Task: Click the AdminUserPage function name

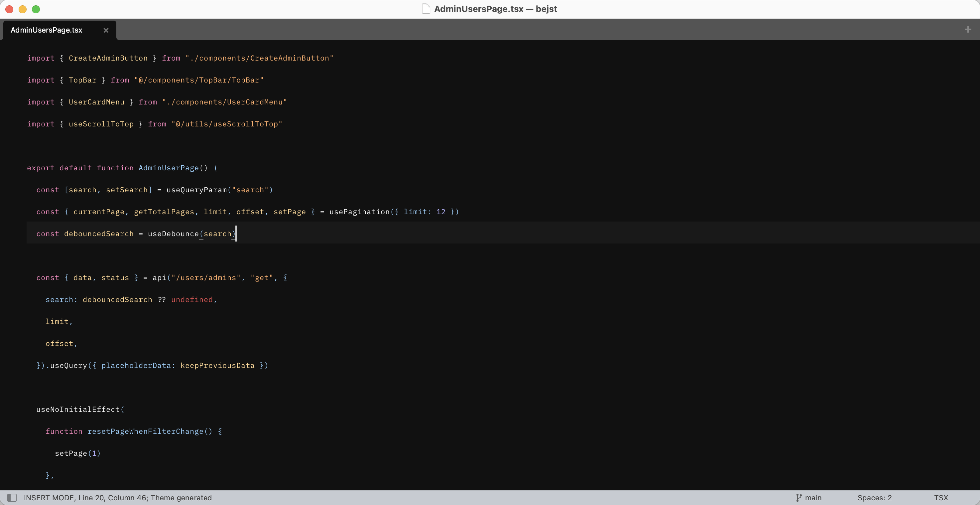Action: [x=169, y=168]
